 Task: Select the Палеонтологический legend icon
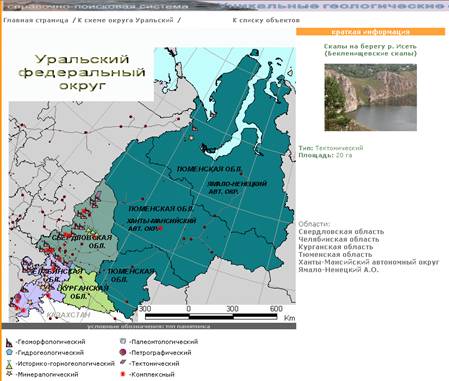[123, 342]
